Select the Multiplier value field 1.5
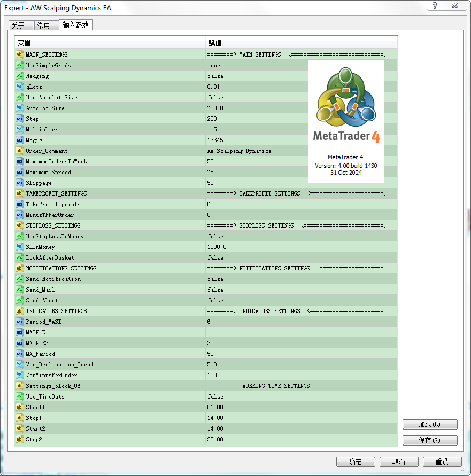This screenshot has width=471, height=476. (x=213, y=129)
